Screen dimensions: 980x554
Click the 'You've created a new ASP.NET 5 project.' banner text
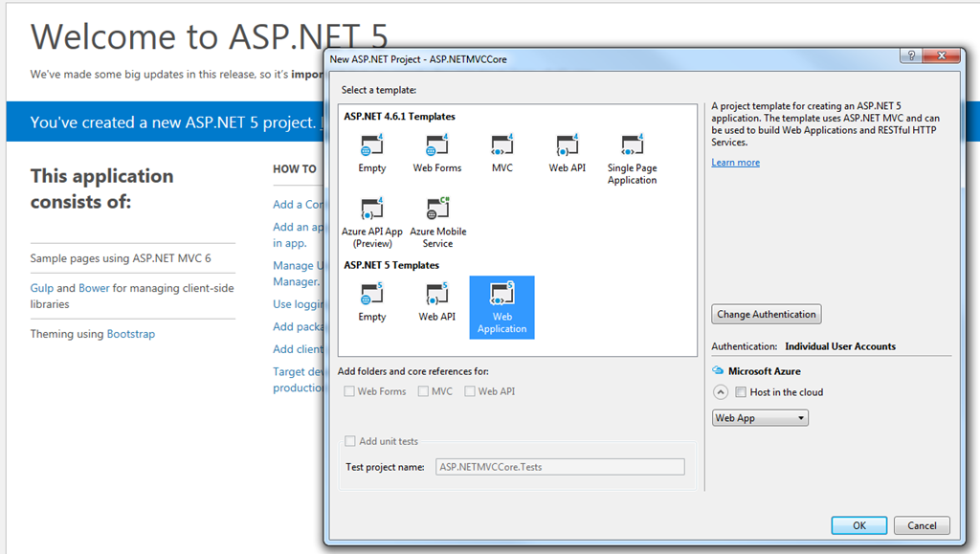173,122
